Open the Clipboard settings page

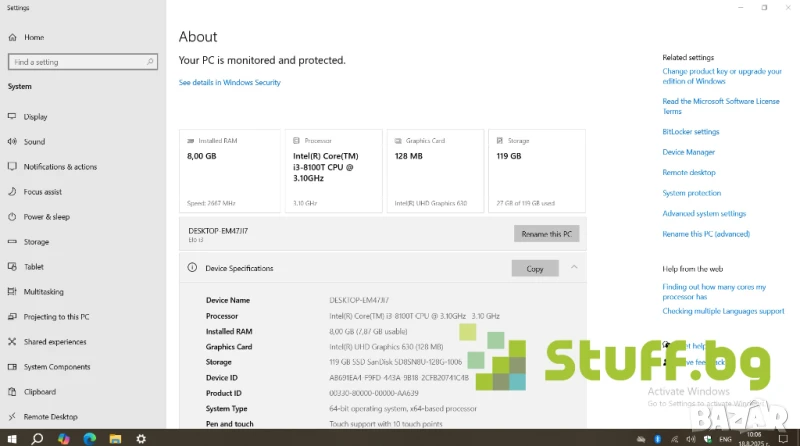coord(39,392)
